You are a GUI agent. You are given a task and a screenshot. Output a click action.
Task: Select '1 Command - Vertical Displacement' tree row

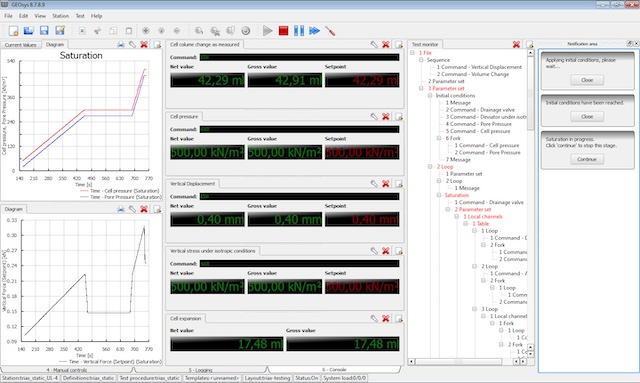pos(479,67)
